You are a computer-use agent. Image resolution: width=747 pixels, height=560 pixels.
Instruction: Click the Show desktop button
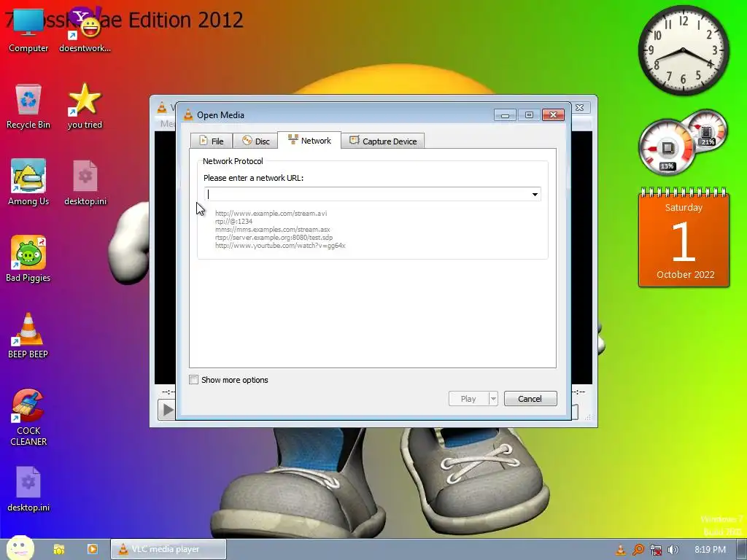(x=742, y=550)
